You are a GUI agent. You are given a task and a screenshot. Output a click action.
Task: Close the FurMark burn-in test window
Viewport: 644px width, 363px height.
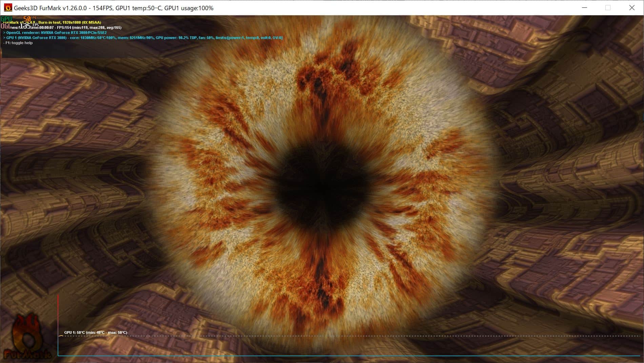[x=632, y=8]
